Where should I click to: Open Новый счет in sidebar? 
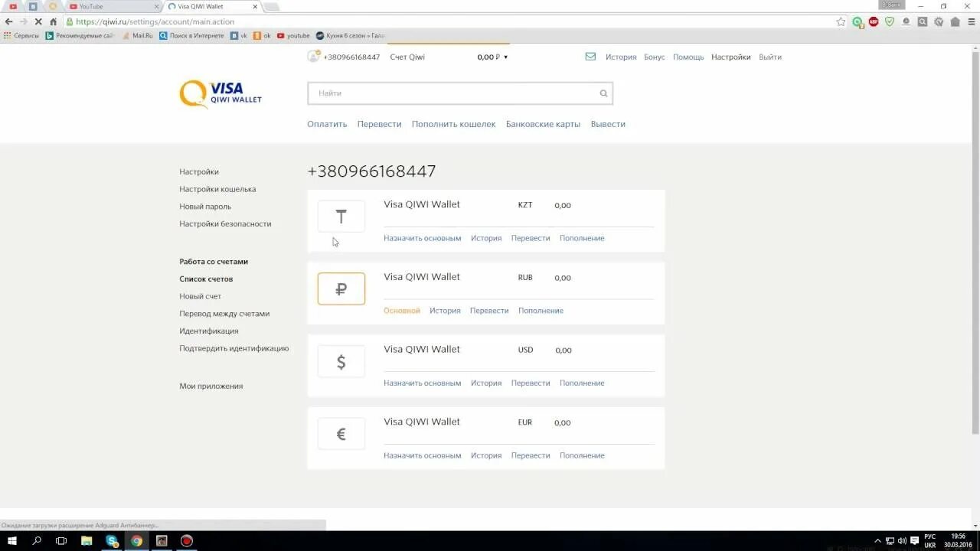(x=201, y=296)
